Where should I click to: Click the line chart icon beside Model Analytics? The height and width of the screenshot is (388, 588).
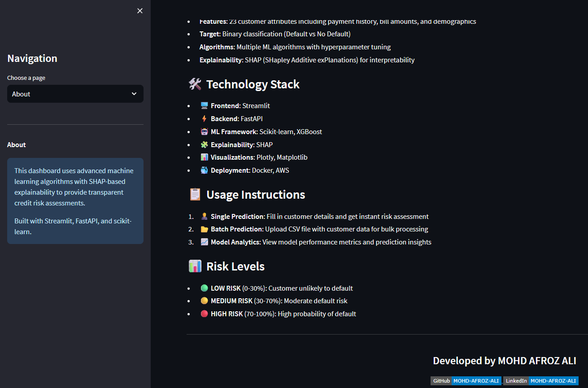point(205,242)
